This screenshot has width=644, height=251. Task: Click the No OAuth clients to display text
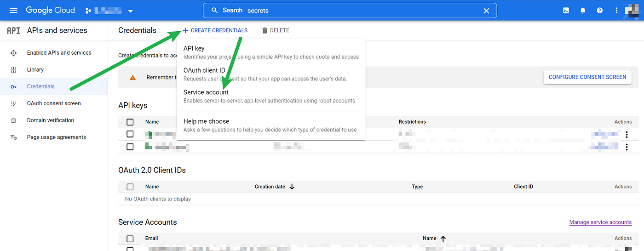158,199
